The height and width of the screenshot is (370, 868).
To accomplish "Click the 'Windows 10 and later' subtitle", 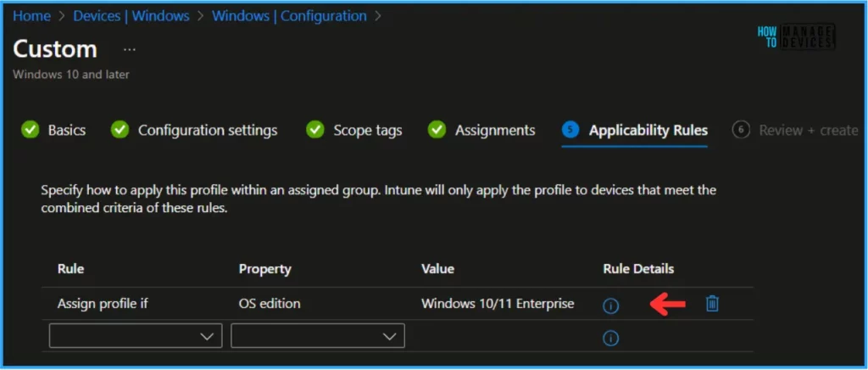I will click(71, 74).
